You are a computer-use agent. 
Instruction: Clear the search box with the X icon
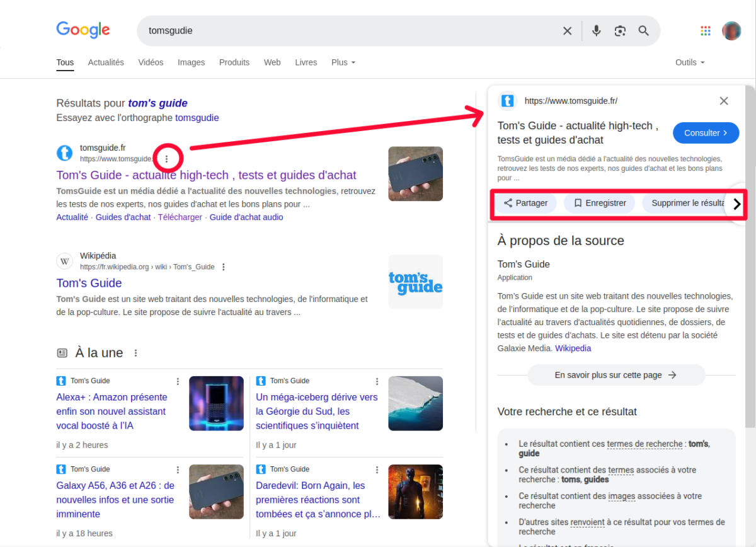pos(567,31)
